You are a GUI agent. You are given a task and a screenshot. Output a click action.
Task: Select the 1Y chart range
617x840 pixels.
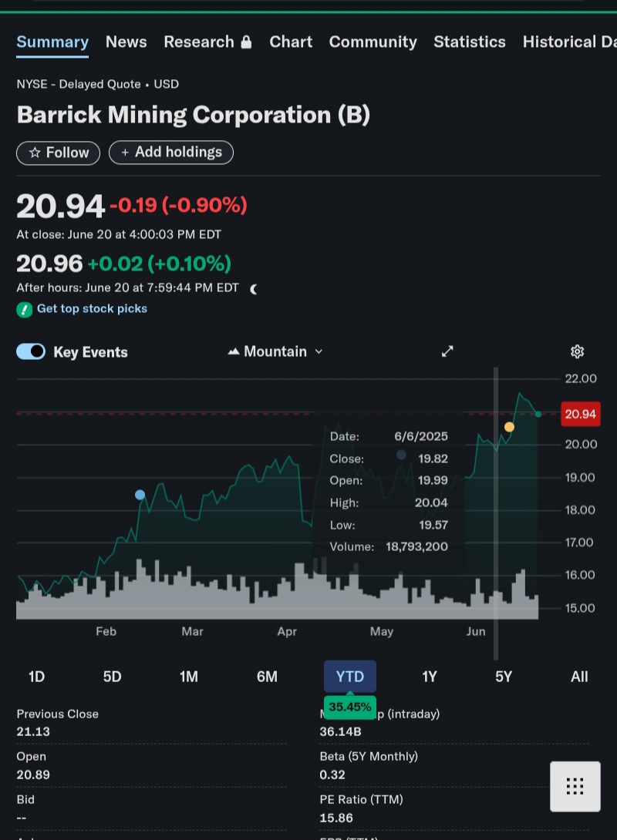(x=430, y=677)
